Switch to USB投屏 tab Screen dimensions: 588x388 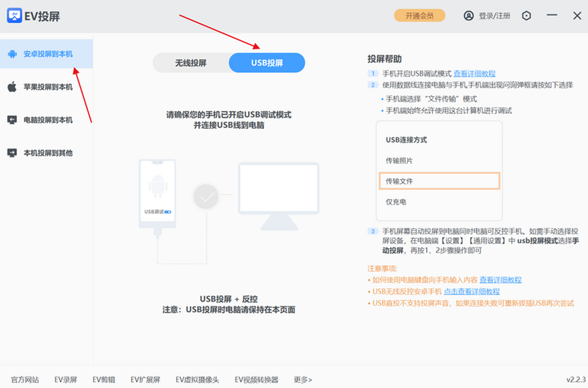coord(267,63)
